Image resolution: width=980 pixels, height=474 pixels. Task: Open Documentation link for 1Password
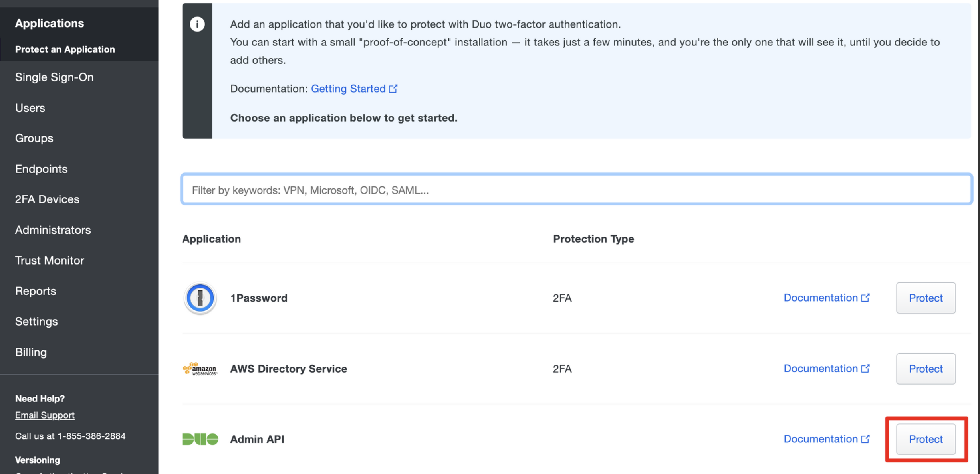coord(821,298)
